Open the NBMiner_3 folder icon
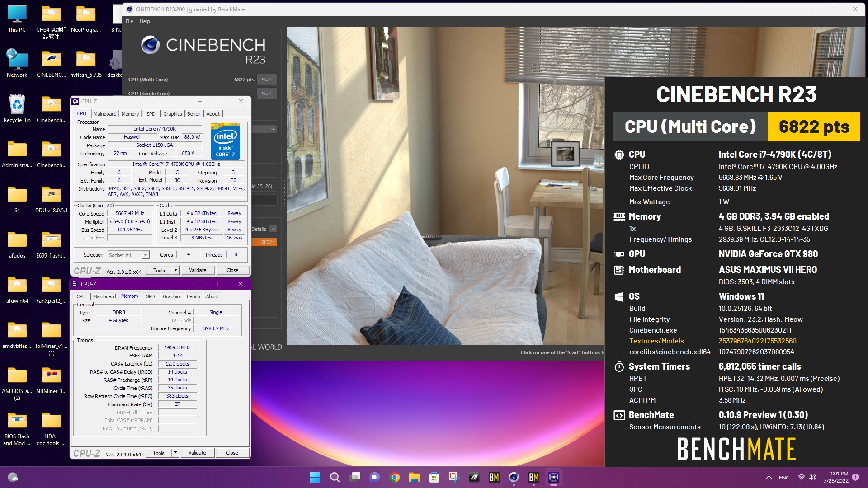Viewport: 868px width, 488px height. [52, 380]
